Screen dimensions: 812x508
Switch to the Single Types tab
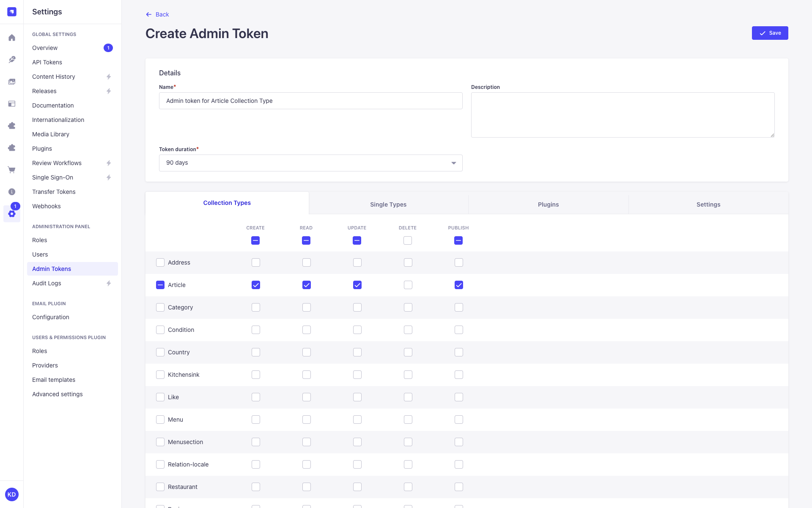point(388,204)
